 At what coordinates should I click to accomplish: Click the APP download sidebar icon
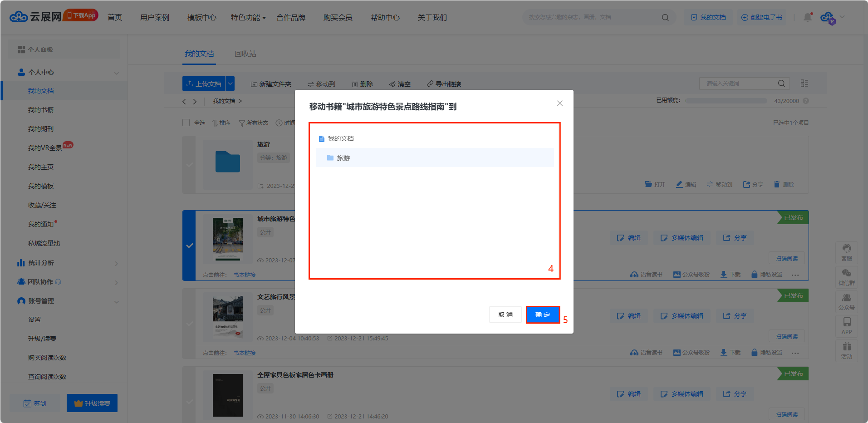click(x=846, y=325)
